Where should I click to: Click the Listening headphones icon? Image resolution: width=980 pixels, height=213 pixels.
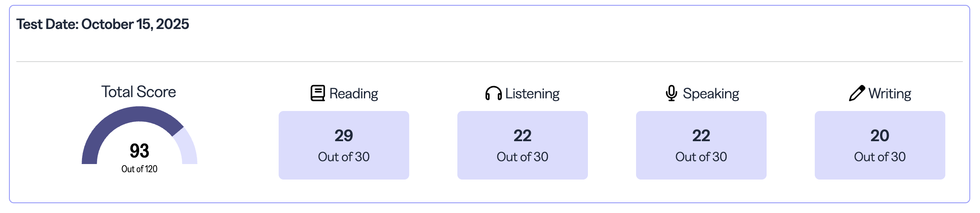(493, 93)
